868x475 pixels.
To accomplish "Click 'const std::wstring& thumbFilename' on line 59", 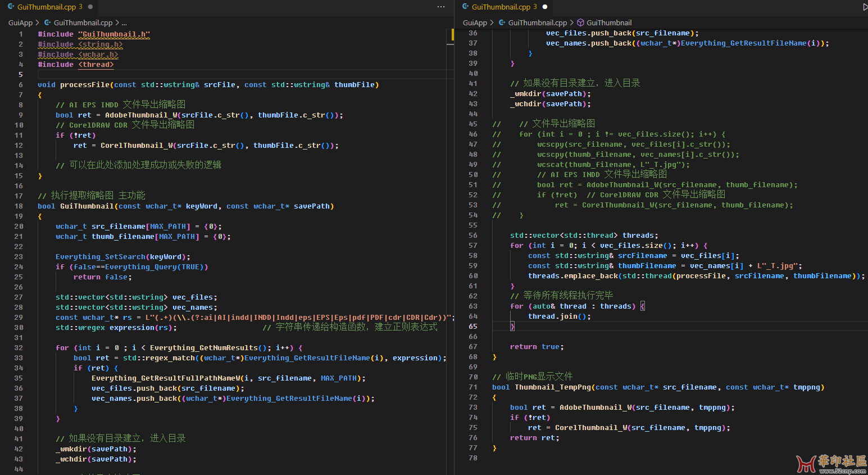I will pyautogui.click(x=602, y=266).
